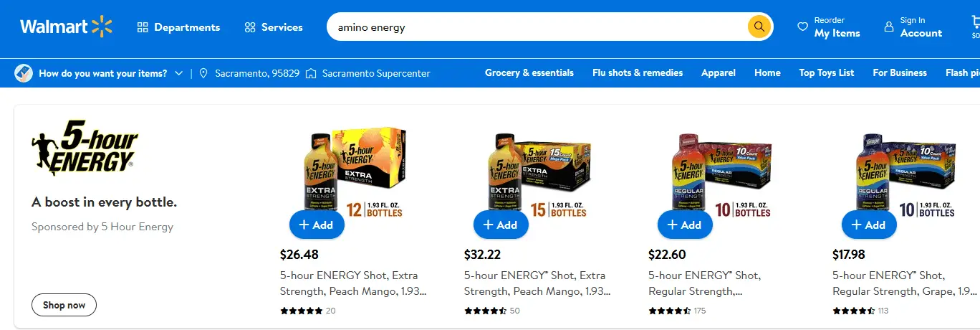The image size is (980, 330).
Task: Click the Walmart spark logo
Action: click(x=102, y=27)
